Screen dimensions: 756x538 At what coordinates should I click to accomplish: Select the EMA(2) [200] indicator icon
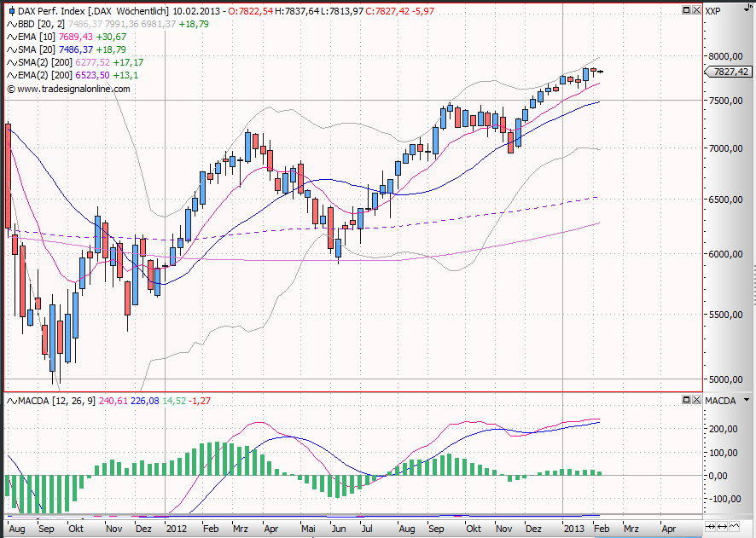[x=12, y=74]
